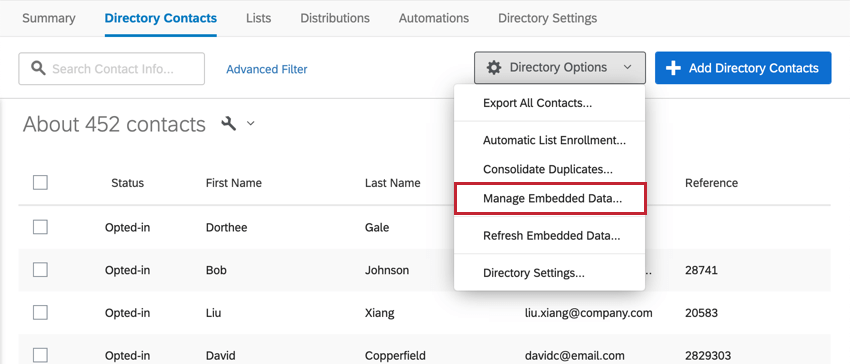Image resolution: width=850 pixels, height=364 pixels.
Task: Click the Add Directory Contacts button
Action: pos(743,68)
